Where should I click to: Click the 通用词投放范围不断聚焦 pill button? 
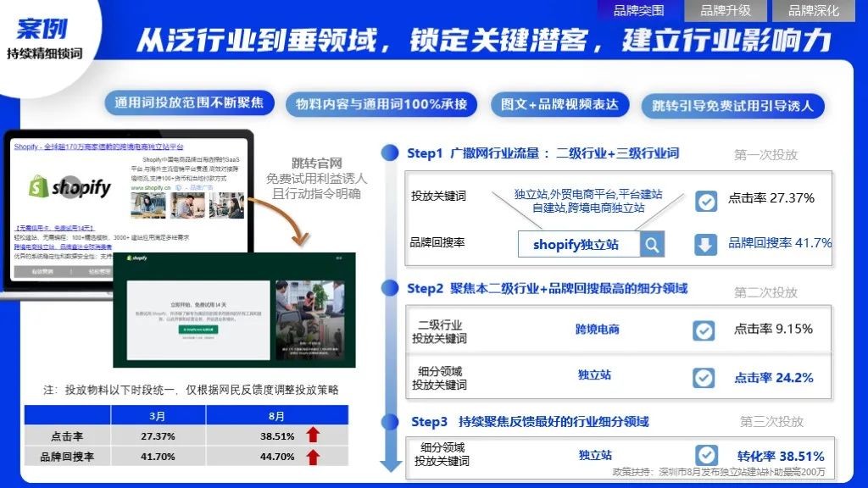(189, 104)
